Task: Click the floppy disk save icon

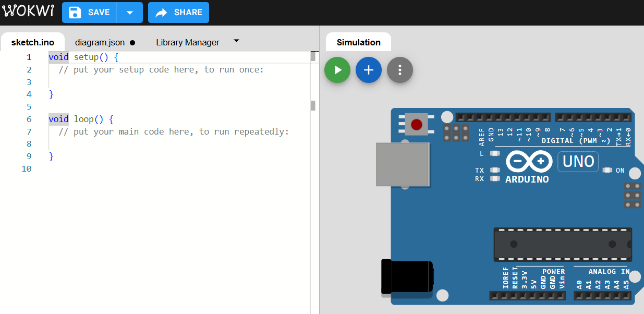Action: point(75,13)
